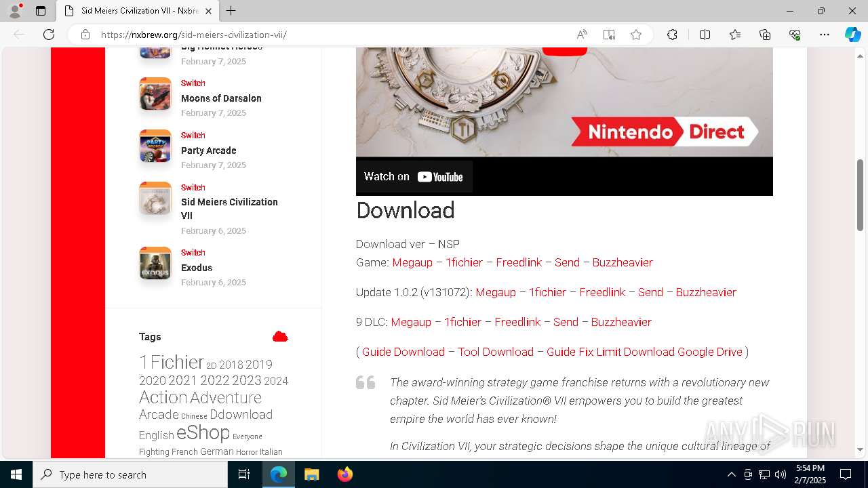Image resolution: width=868 pixels, height=488 pixels.
Task: Open the Moons of Darsalon post link
Action: tap(221, 98)
